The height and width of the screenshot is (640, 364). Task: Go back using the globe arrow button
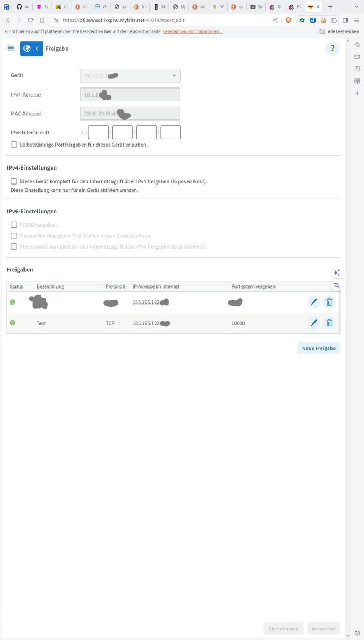click(31, 49)
